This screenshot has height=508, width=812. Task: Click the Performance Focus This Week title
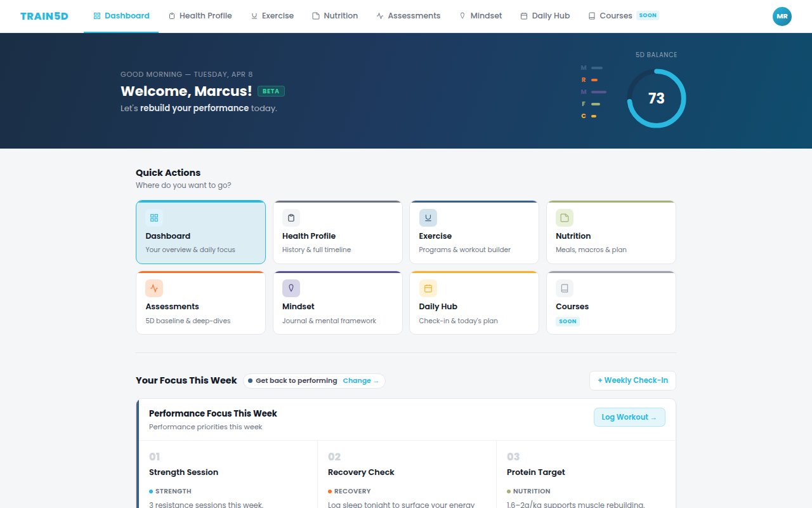coord(213,413)
